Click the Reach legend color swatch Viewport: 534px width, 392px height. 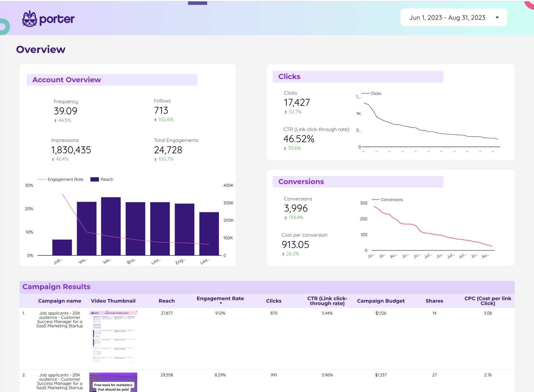(94, 179)
